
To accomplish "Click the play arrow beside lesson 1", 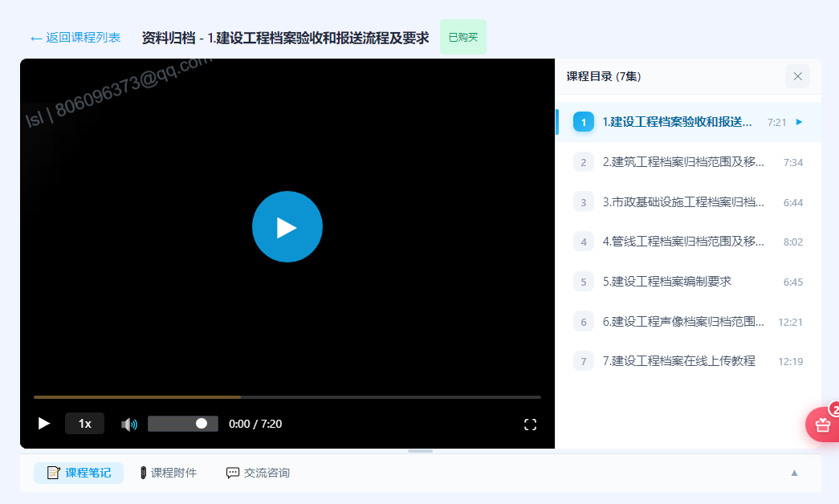I will pos(799,122).
